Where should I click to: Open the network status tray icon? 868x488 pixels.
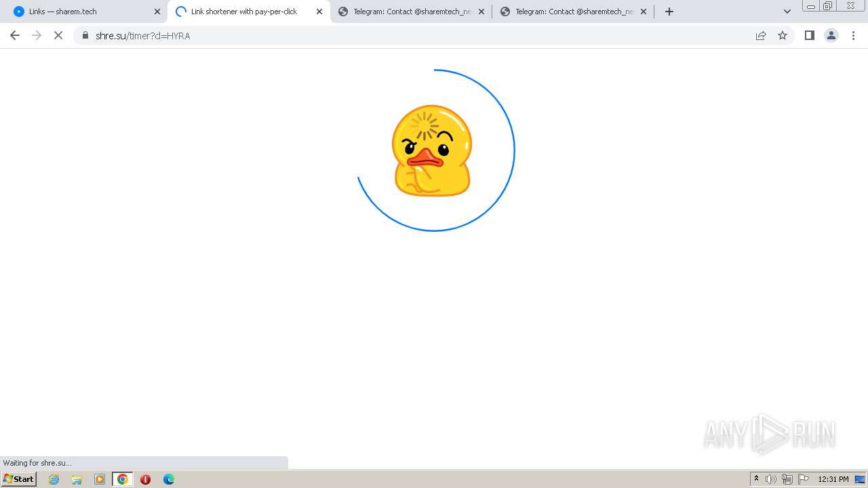(787, 479)
